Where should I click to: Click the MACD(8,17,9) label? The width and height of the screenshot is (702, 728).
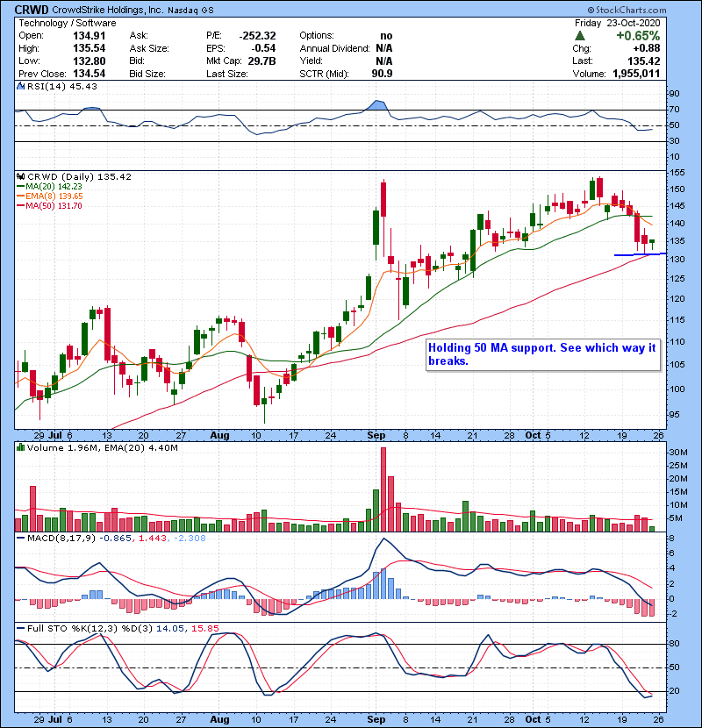(61, 539)
